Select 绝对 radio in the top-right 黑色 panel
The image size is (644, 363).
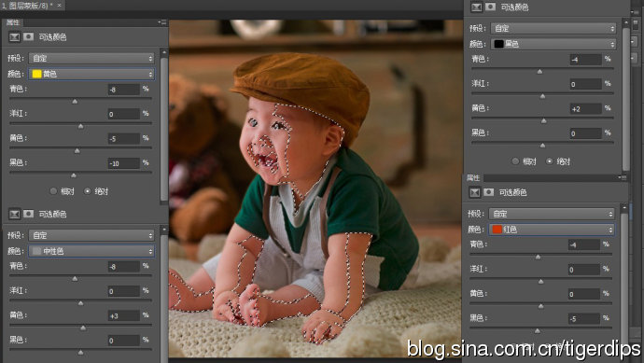[549, 161]
